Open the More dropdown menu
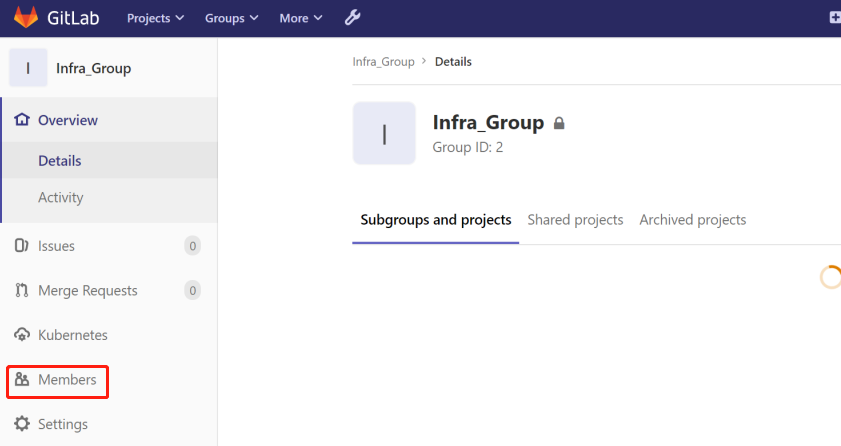841x446 pixels. [300, 18]
